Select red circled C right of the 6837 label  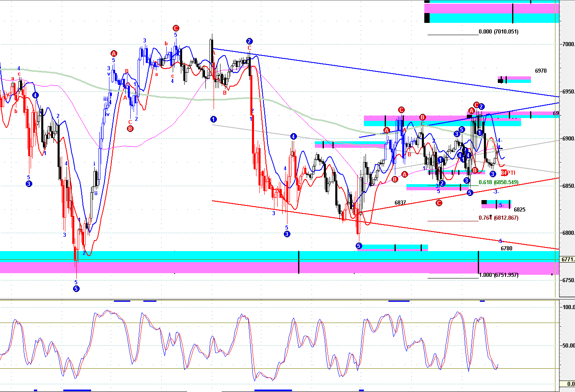click(439, 203)
